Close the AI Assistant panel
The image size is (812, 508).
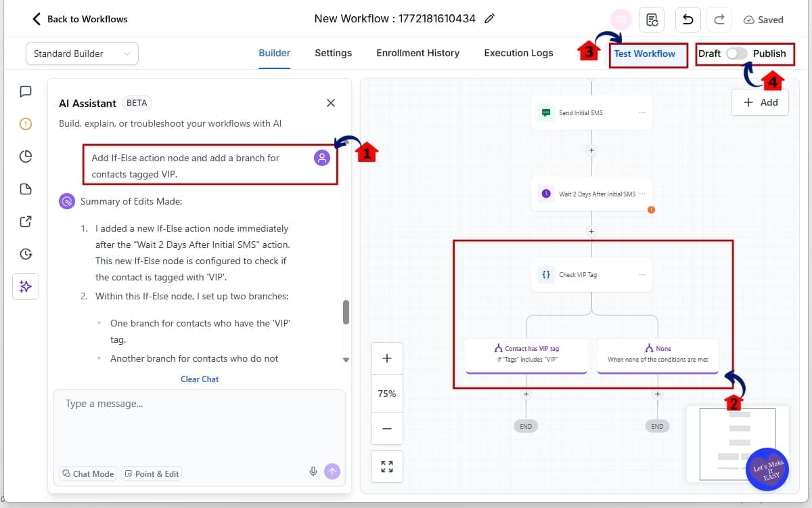331,103
